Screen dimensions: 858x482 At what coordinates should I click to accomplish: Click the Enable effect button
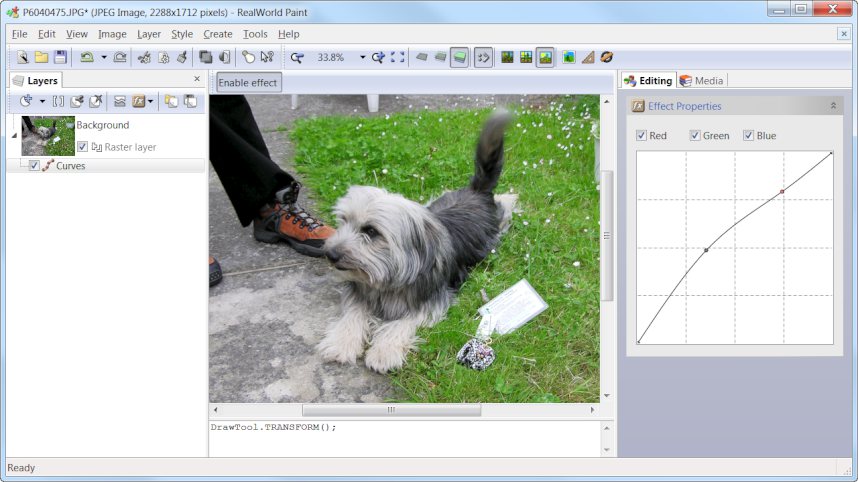(x=248, y=83)
